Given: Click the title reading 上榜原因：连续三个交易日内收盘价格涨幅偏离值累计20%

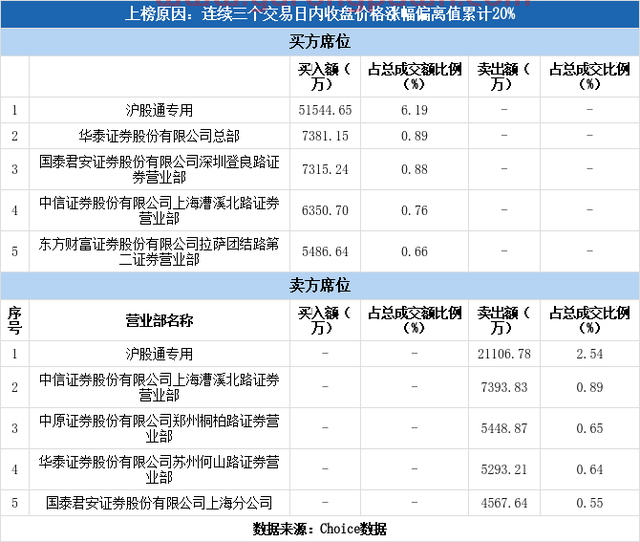Looking at the screenshot, I should (x=320, y=14).
